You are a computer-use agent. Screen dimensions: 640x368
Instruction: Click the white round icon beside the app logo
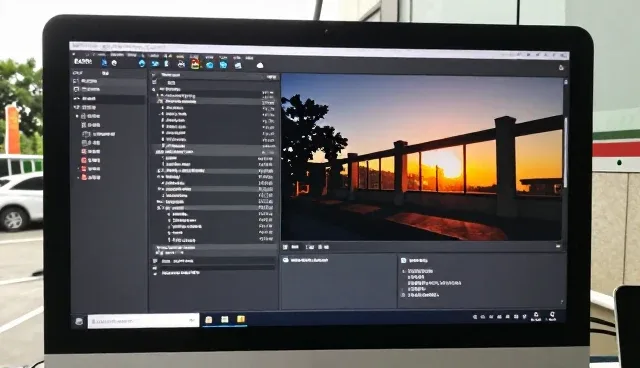(x=114, y=63)
